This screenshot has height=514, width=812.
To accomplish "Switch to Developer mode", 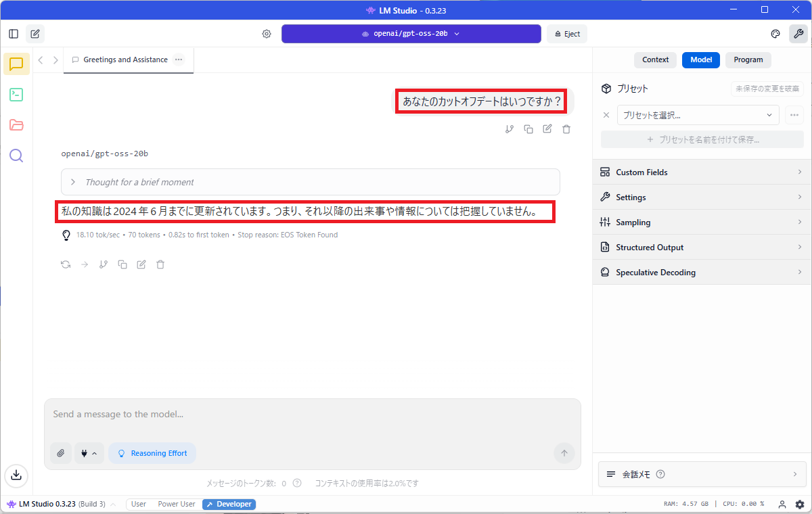I will (x=229, y=505).
